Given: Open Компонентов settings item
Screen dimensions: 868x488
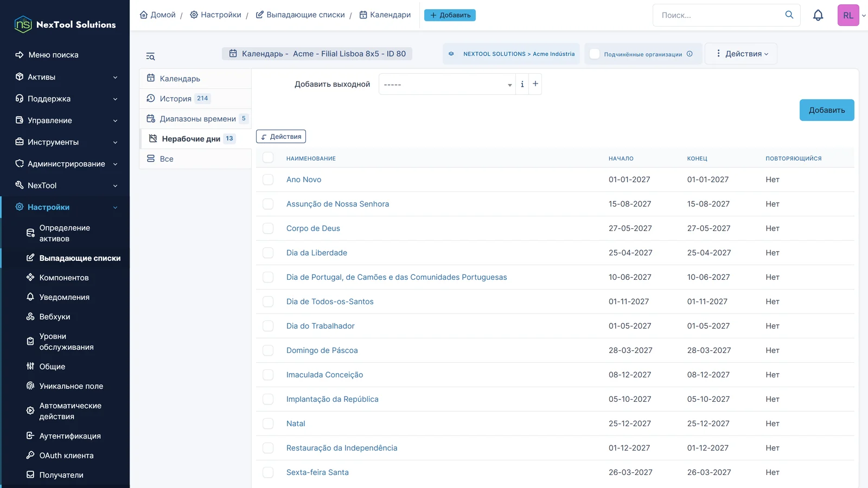Looking at the screenshot, I should (x=65, y=278).
